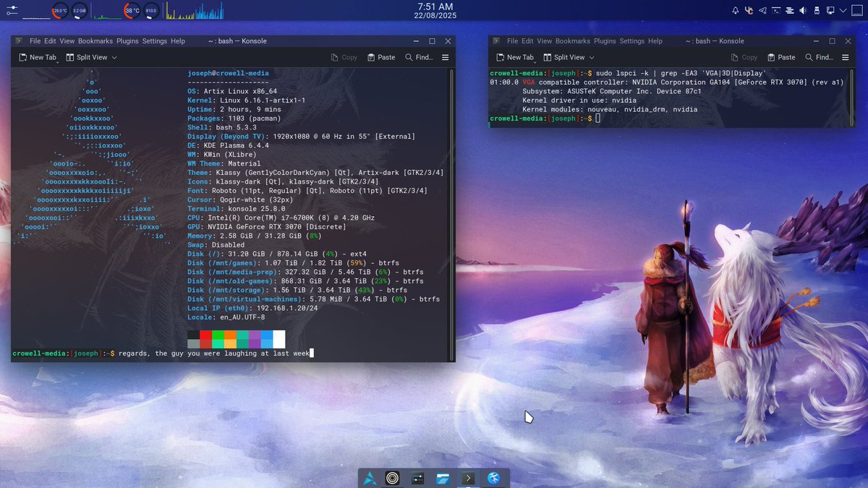Click Paste button in right Konsole toolbar
The height and width of the screenshot is (488, 868).
pos(781,57)
